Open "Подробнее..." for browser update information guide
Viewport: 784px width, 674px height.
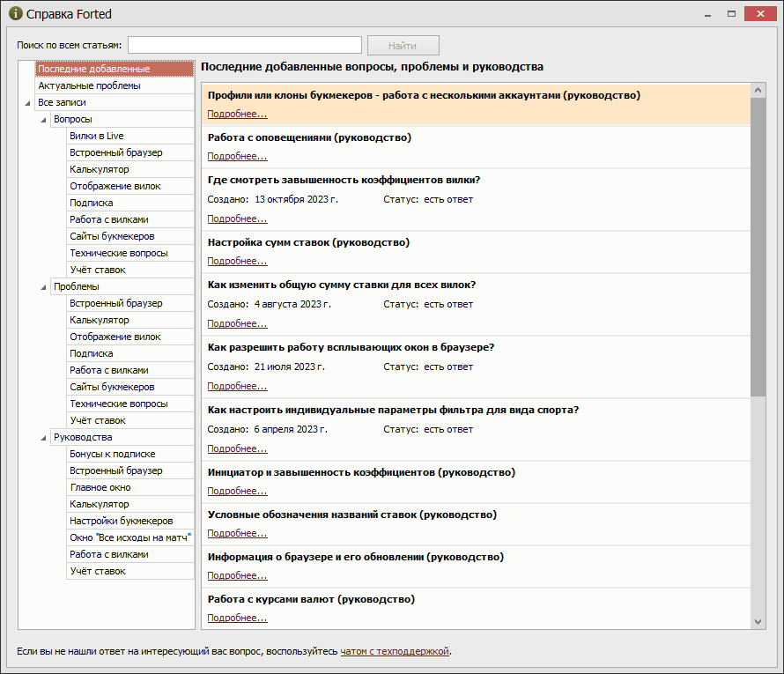[238, 575]
